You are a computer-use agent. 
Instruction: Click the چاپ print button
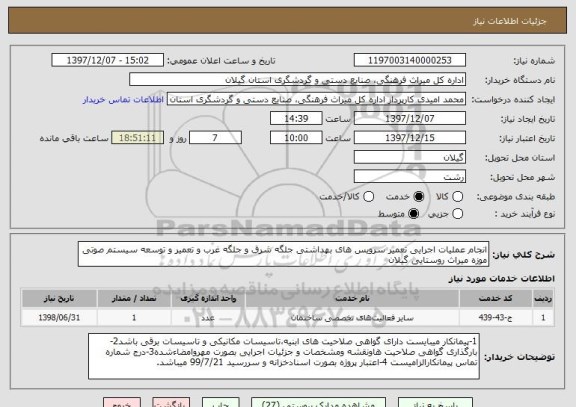[220, 402]
